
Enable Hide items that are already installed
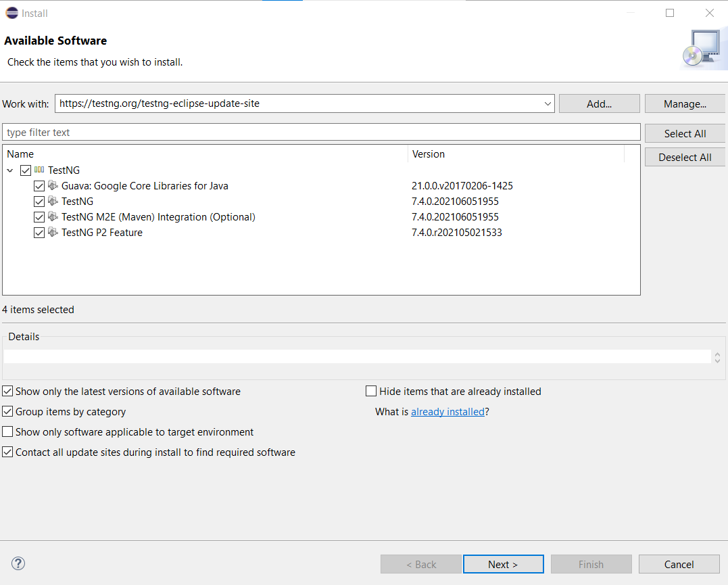point(371,391)
